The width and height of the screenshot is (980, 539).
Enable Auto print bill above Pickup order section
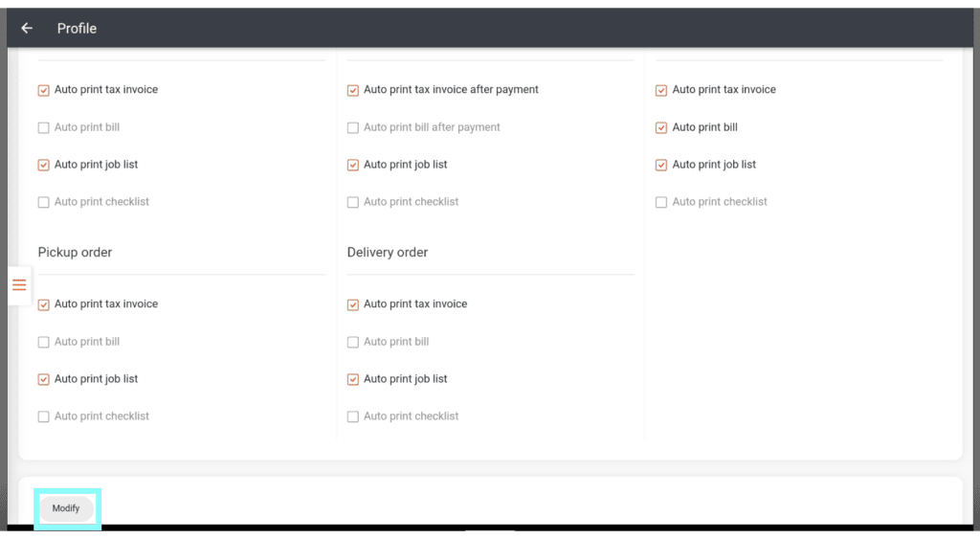click(44, 127)
